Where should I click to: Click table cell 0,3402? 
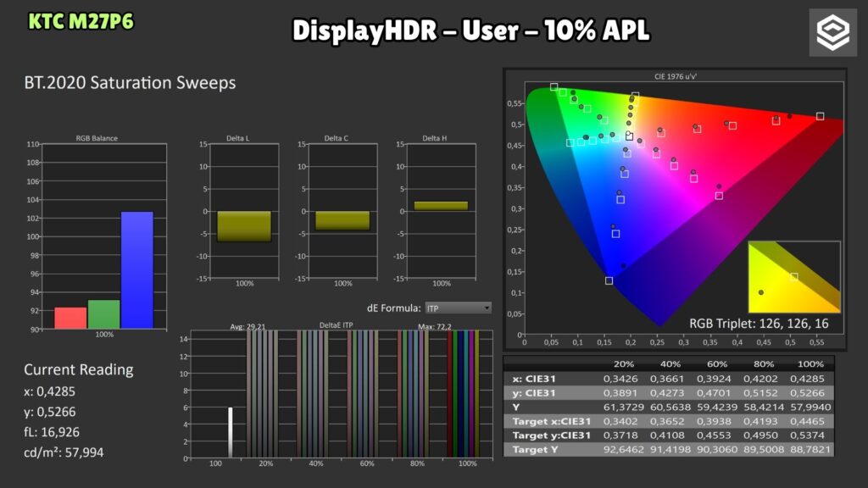[620, 421]
